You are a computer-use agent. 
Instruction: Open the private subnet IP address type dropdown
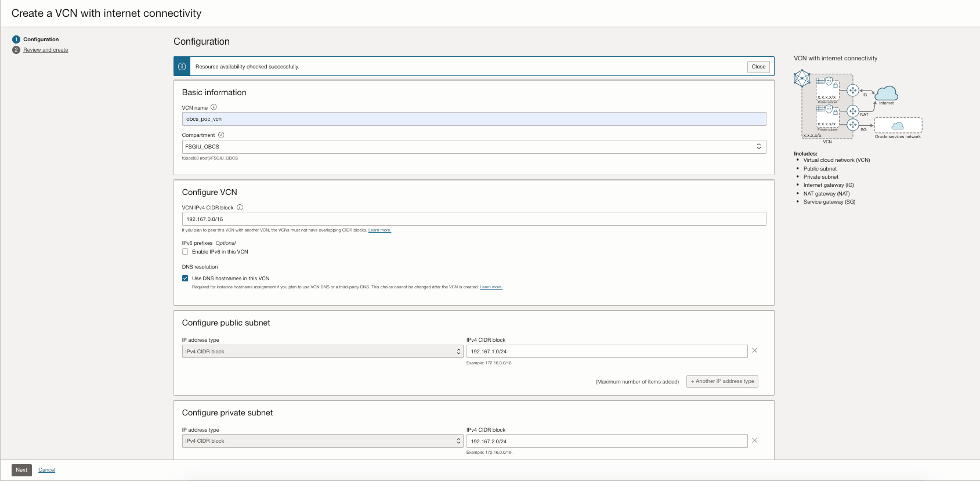coord(322,441)
